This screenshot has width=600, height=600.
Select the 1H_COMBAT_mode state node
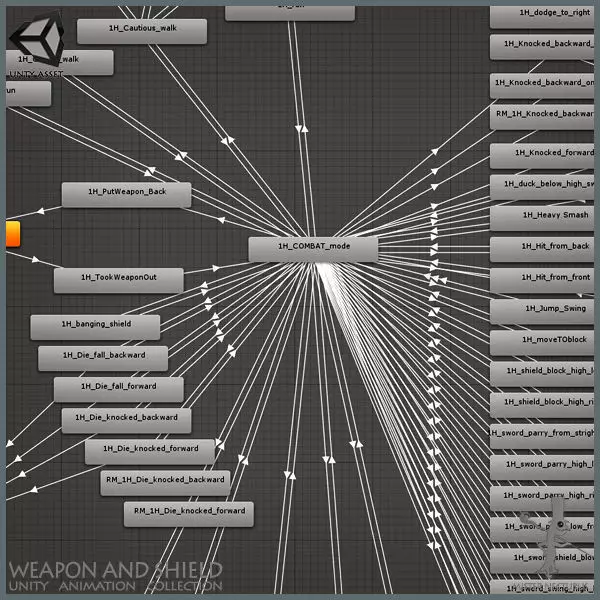click(x=313, y=249)
